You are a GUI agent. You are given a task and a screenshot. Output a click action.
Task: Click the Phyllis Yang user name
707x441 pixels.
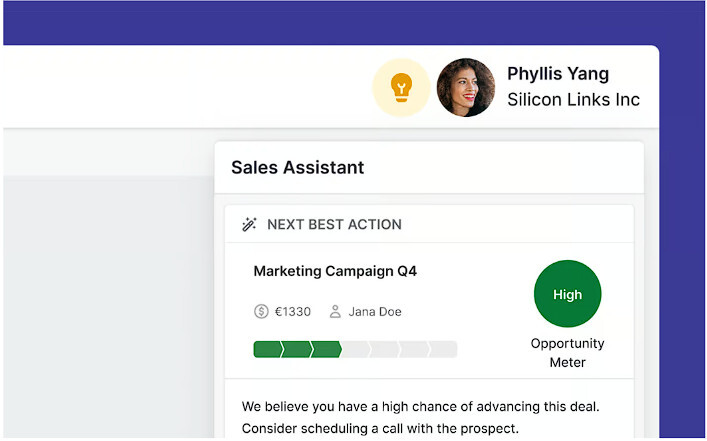click(x=557, y=74)
